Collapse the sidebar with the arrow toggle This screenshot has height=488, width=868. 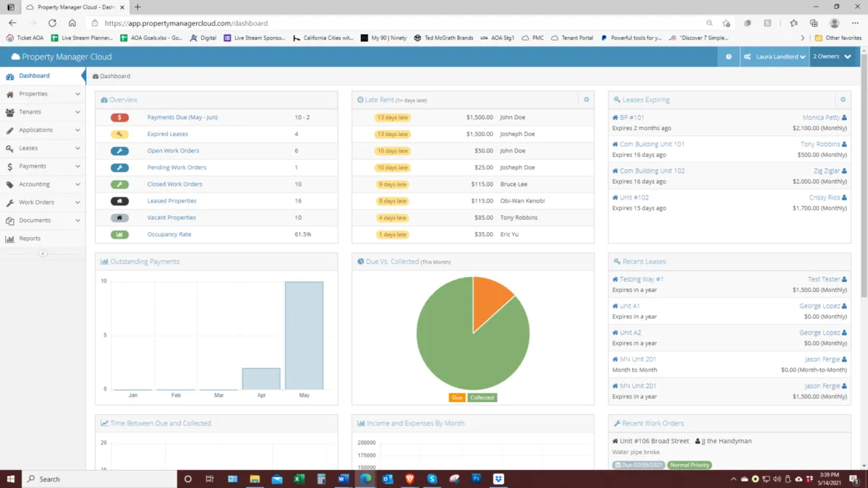(43, 254)
